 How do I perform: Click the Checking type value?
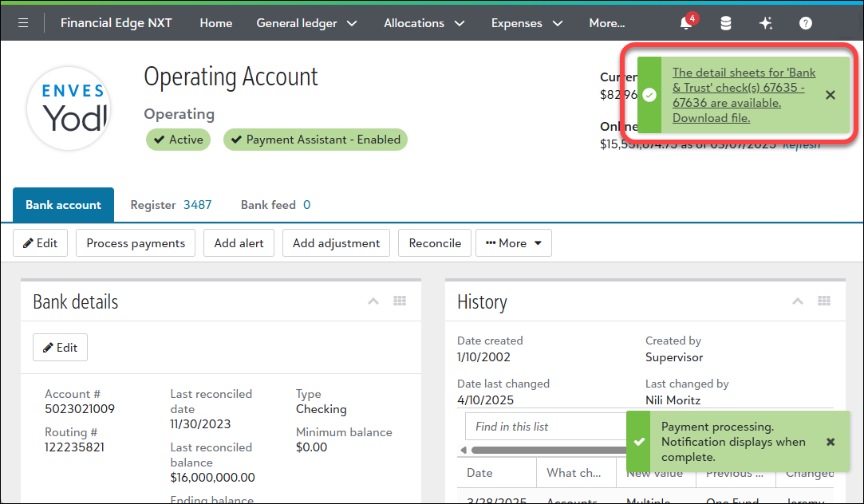322,409
